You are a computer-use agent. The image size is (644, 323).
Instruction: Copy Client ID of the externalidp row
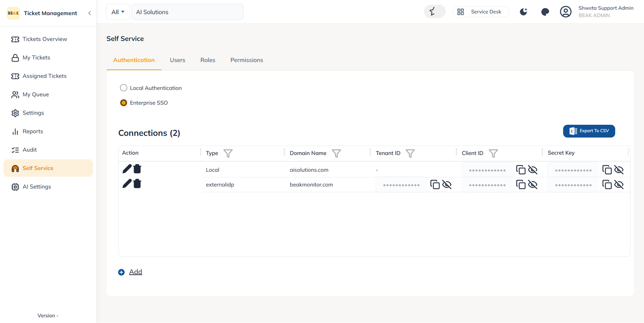[x=521, y=184]
